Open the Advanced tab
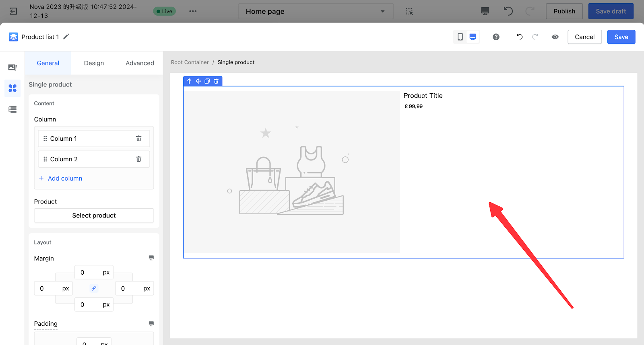The width and height of the screenshot is (644, 345). (140, 63)
